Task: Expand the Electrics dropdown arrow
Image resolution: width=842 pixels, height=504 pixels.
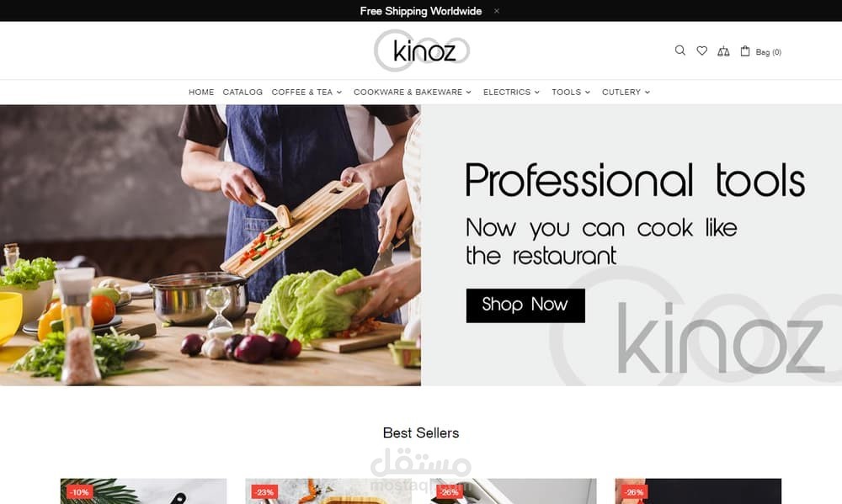Action: tap(537, 93)
